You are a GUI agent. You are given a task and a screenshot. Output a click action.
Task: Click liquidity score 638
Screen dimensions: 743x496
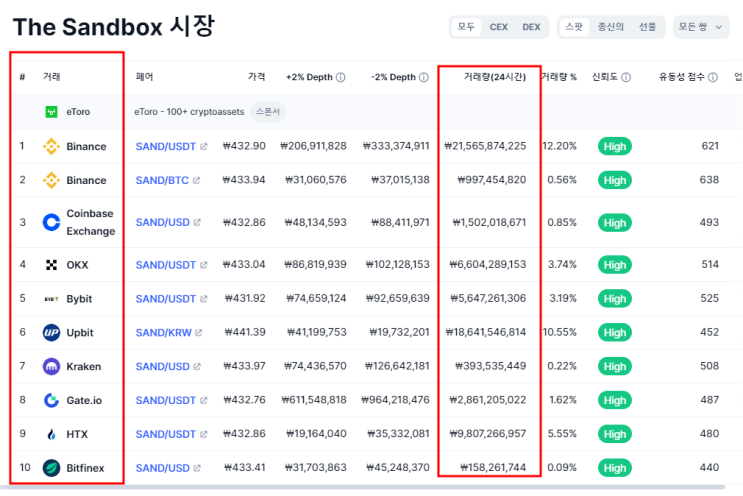tap(709, 180)
